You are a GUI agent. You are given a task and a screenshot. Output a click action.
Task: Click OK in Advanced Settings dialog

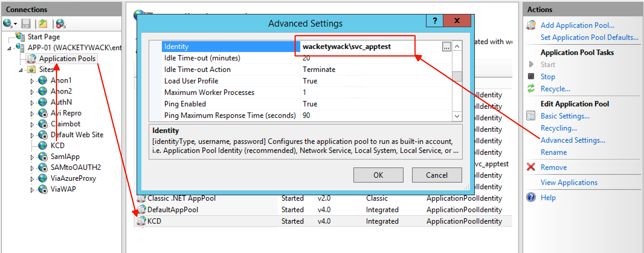coord(378,175)
